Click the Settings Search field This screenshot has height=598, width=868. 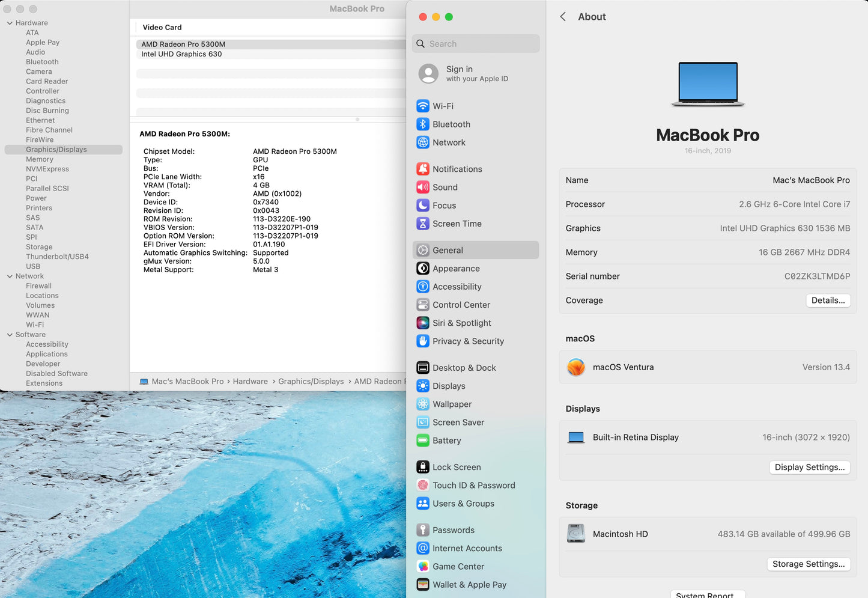coord(476,44)
